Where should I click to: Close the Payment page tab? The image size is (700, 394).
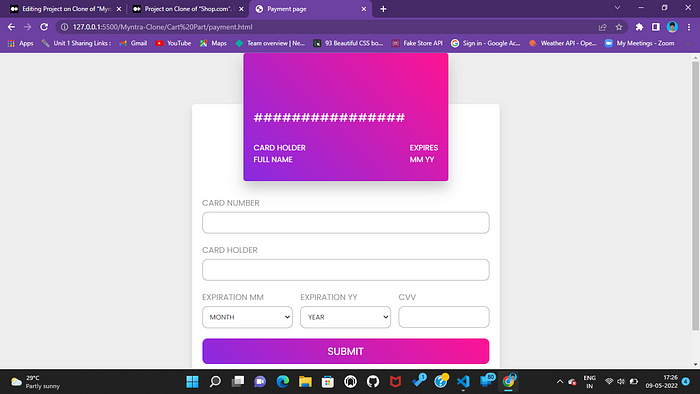pos(363,9)
